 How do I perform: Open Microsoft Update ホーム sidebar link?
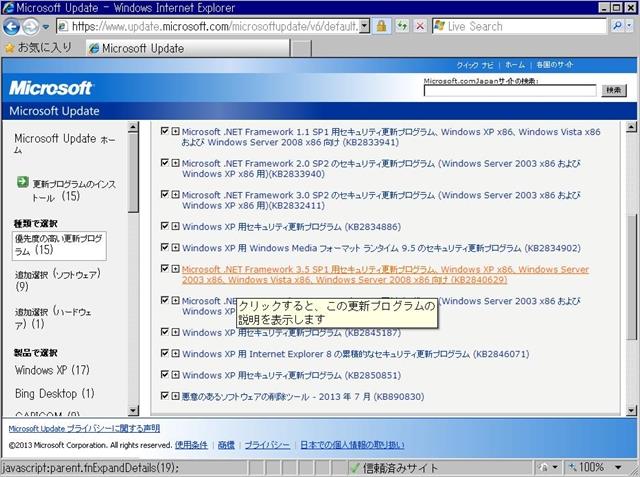65,144
